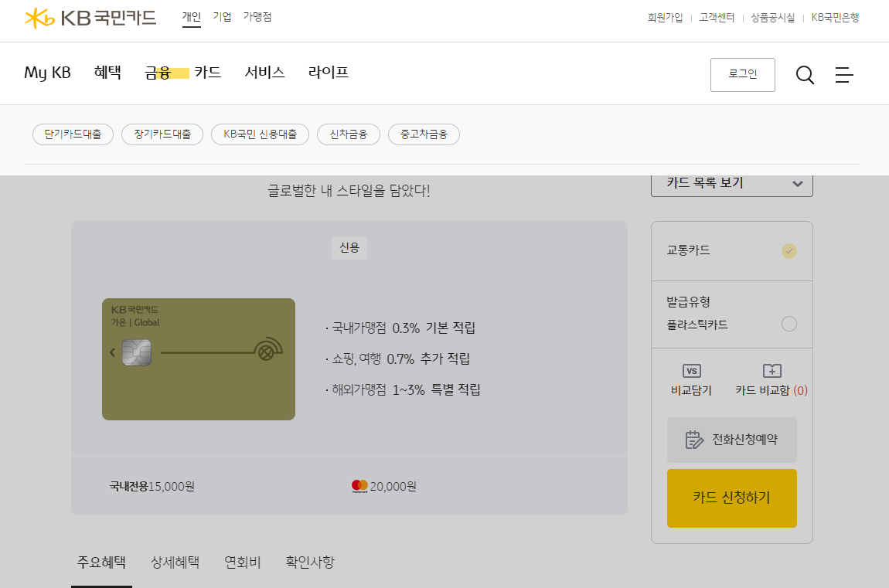Open the My KB menu
This screenshot has height=588, width=889.
coord(48,73)
